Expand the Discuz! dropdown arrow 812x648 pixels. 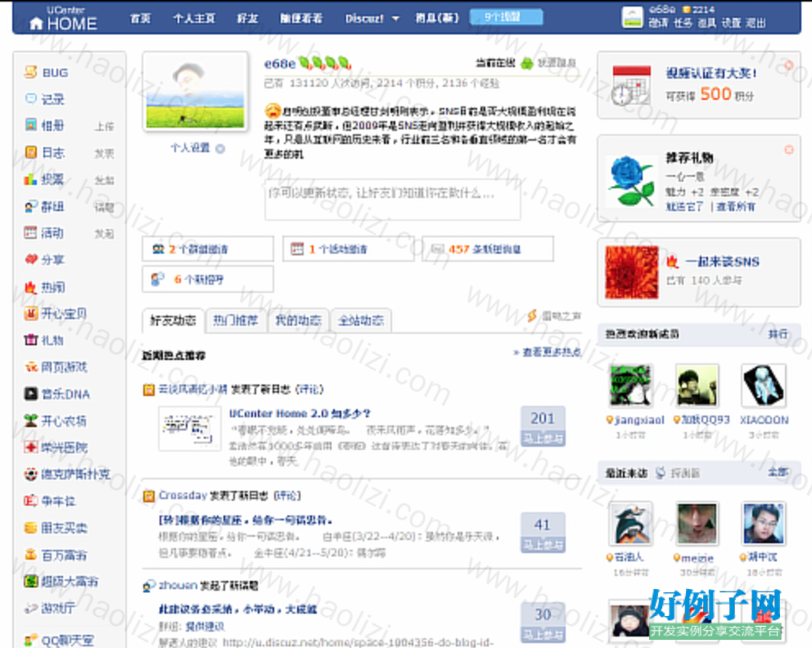pos(395,19)
